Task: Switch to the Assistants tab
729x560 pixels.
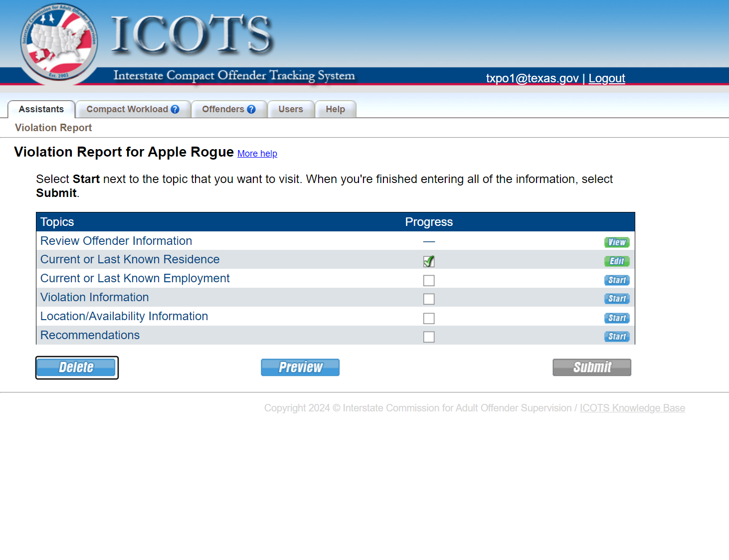Action: [x=41, y=109]
